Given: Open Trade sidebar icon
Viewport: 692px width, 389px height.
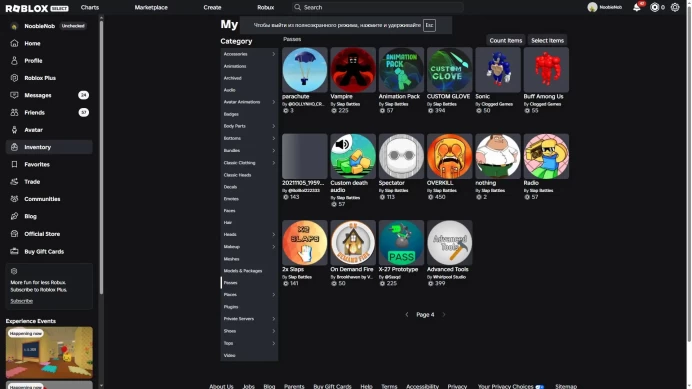Looking at the screenshot, I should [x=14, y=181].
